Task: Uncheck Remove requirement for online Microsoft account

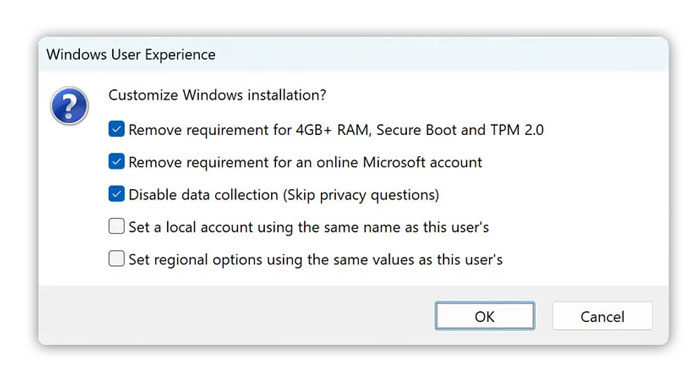Action: point(116,162)
